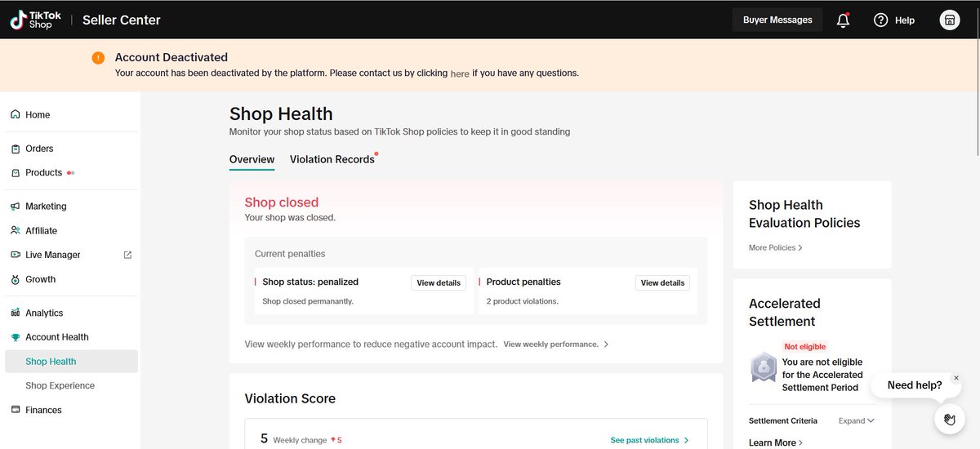This screenshot has width=980, height=449.
Task: Click the Accelerated Settlement badge icon
Action: pos(764,367)
